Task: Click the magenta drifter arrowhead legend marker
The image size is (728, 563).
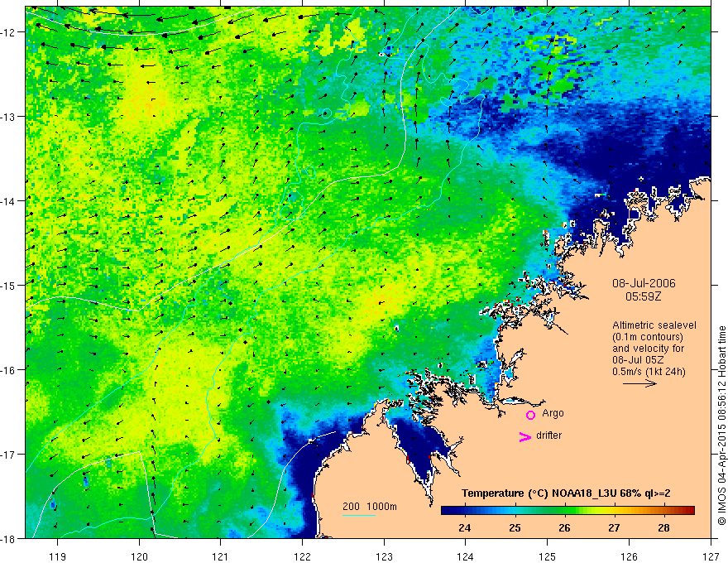Action: tap(525, 437)
